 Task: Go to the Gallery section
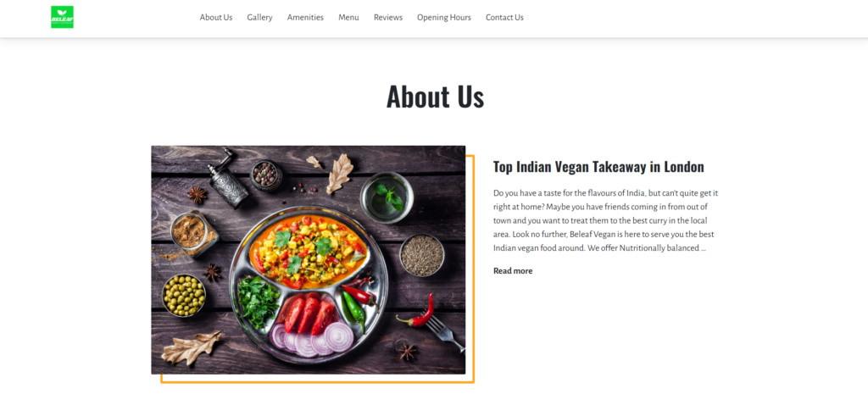259,17
